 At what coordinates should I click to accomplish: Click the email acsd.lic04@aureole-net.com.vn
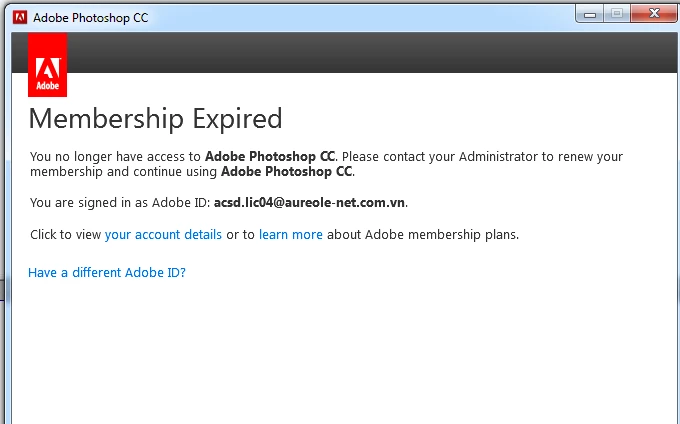309,202
